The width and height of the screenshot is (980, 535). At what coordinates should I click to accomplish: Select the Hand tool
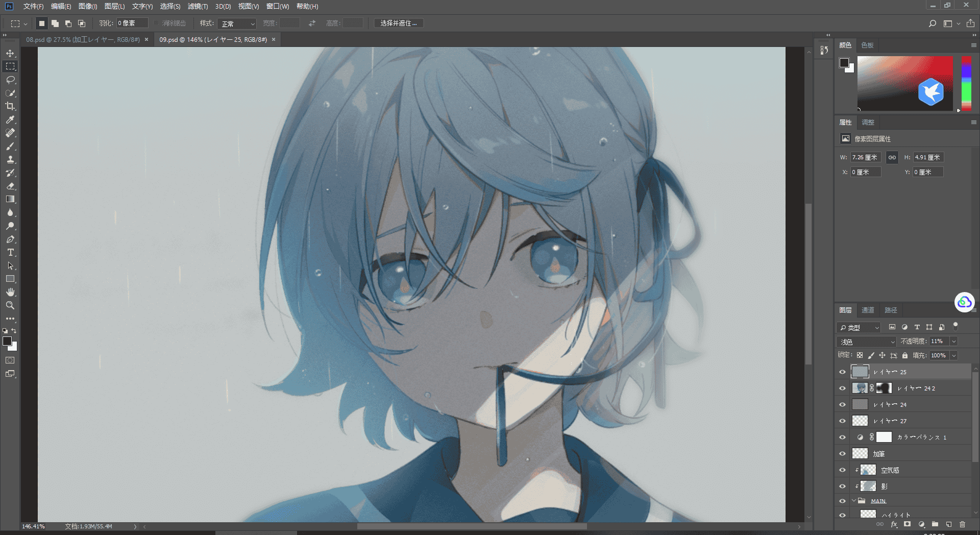10,292
